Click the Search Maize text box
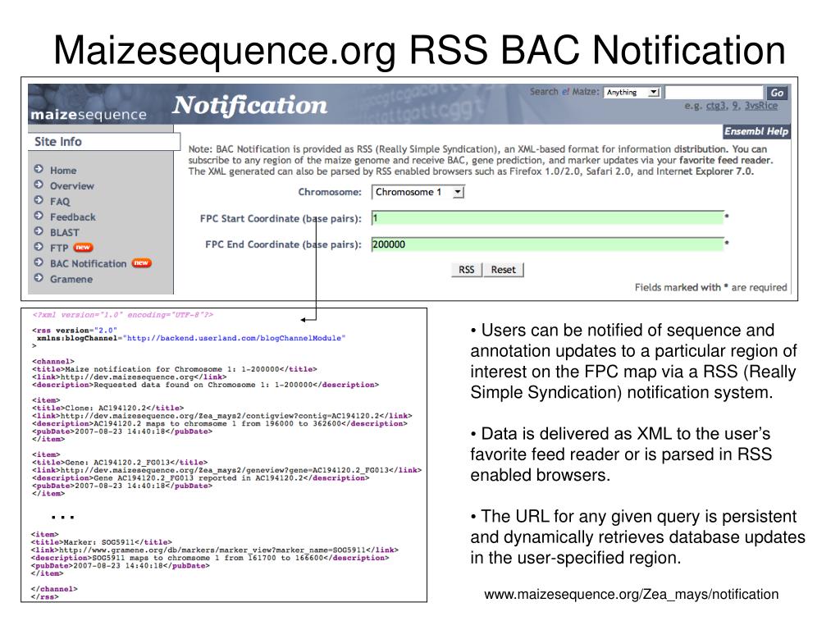Viewport: 840px width, 630px height. [714, 92]
